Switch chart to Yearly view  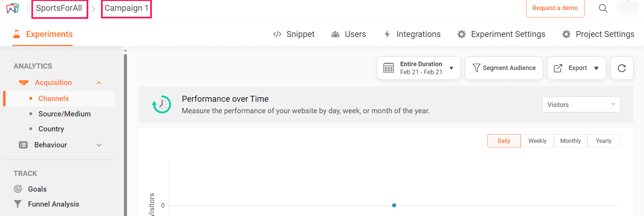click(603, 141)
